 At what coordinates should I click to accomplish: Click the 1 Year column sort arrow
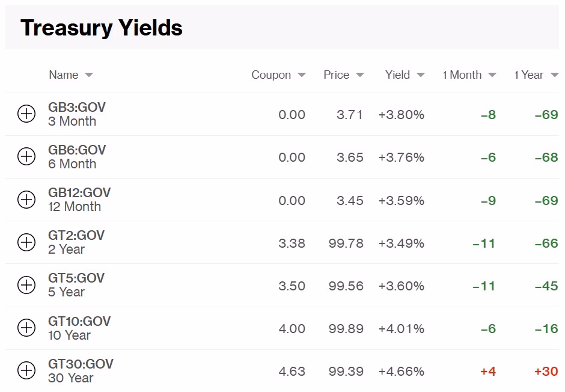pos(554,75)
